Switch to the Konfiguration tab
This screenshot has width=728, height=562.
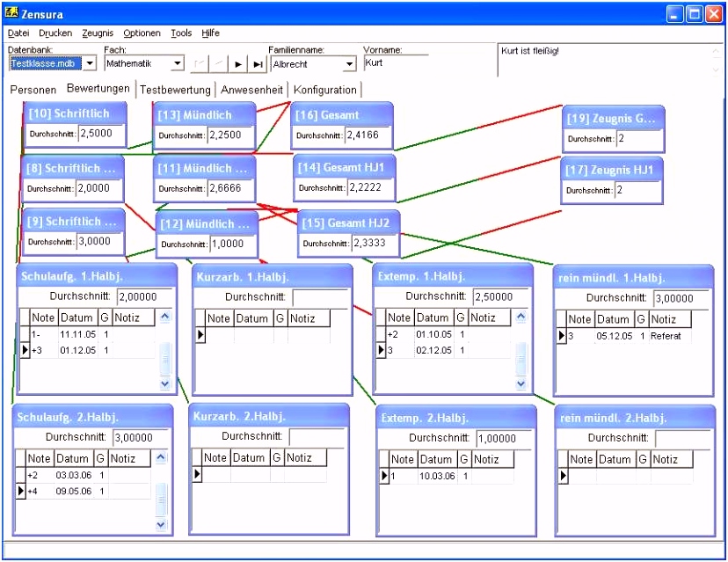click(x=325, y=90)
